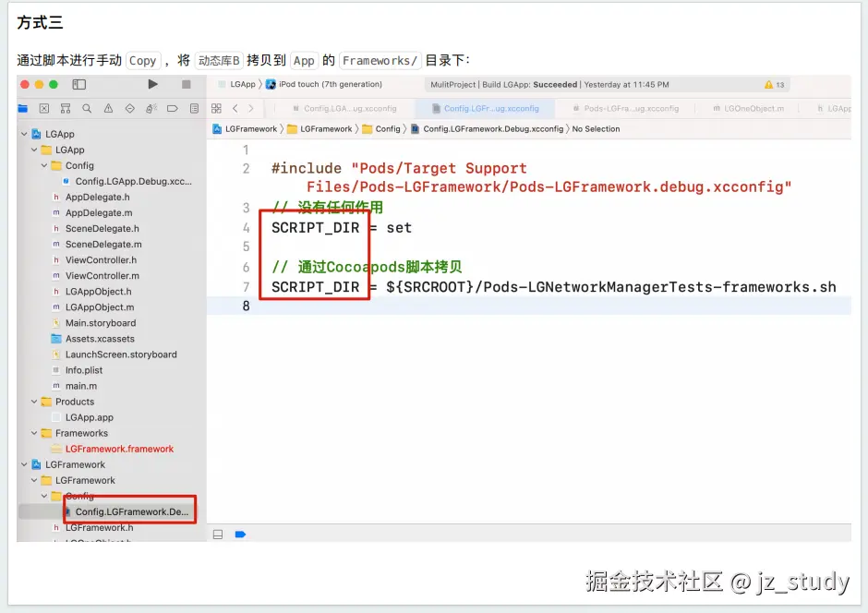Choose iPod touch (7th generation) destination
The height and width of the screenshot is (613, 868).
pos(324,84)
